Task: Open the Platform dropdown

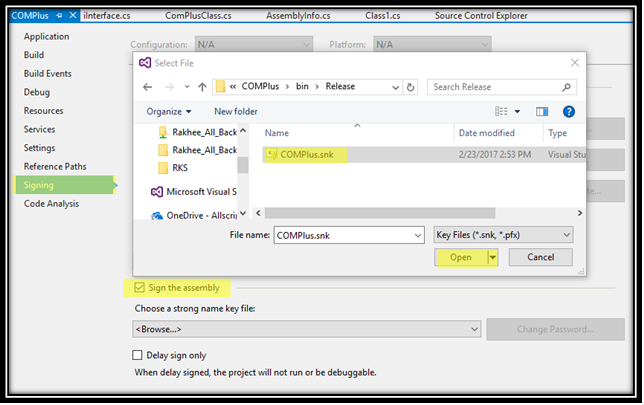Action: pos(432,44)
